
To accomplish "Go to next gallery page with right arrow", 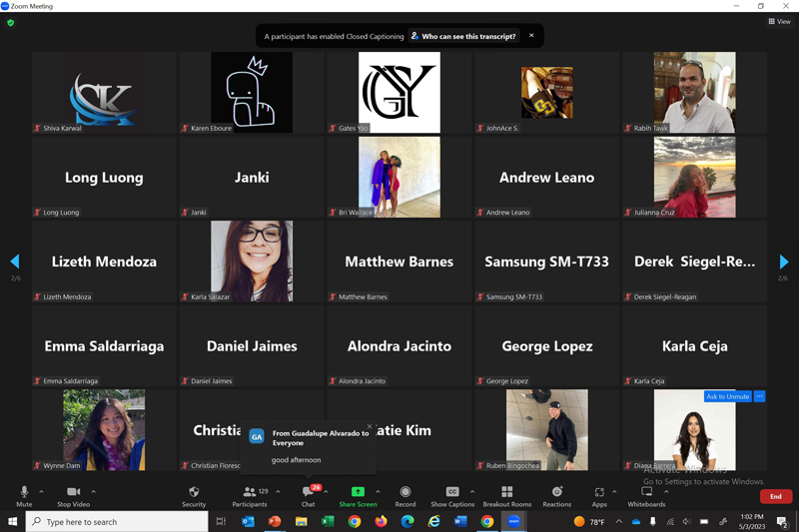I will (784, 262).
